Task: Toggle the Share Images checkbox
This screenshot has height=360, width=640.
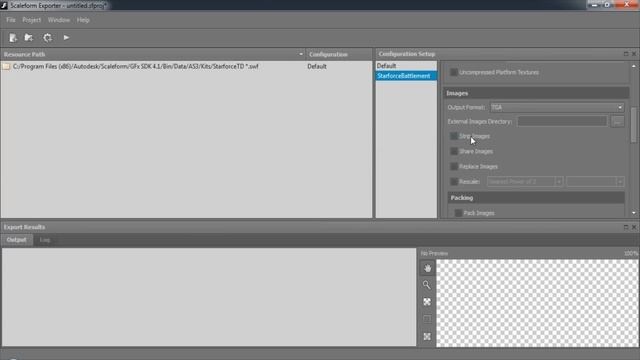Action: click(453, 151)
